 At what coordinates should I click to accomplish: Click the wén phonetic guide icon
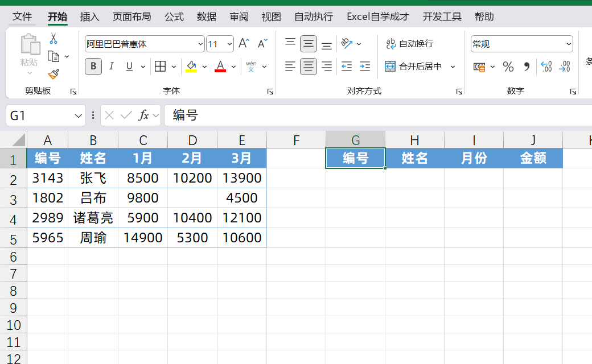click(251, 67)
